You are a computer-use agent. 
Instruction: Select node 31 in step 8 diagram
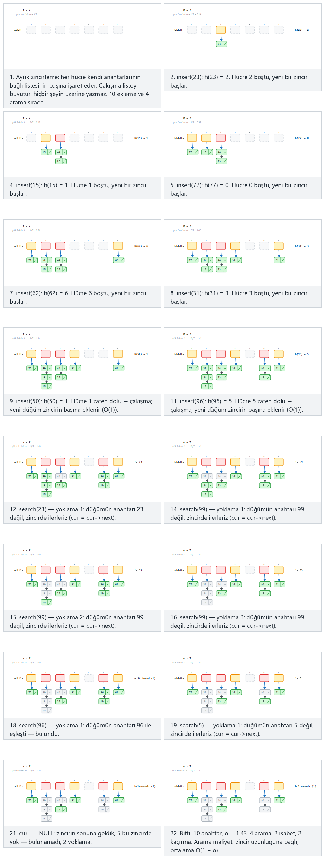click(236, 260)
